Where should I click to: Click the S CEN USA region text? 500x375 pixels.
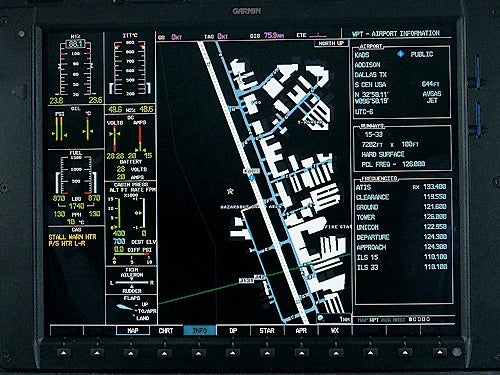point(370,85)
